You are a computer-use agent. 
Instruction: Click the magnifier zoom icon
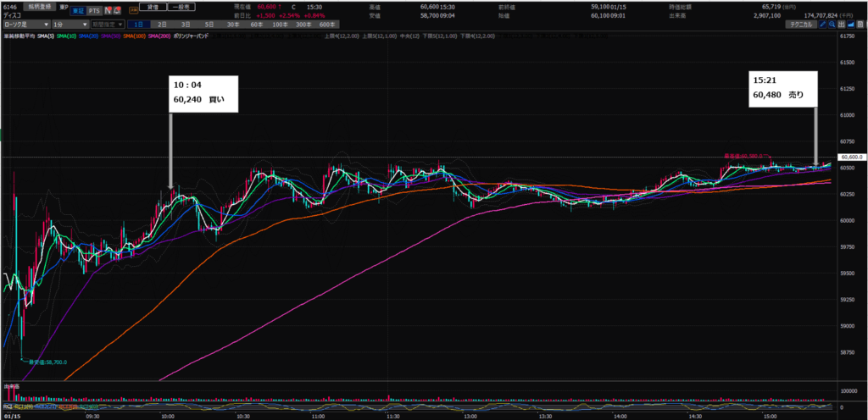pyautogui.click(x=834, y=25)
